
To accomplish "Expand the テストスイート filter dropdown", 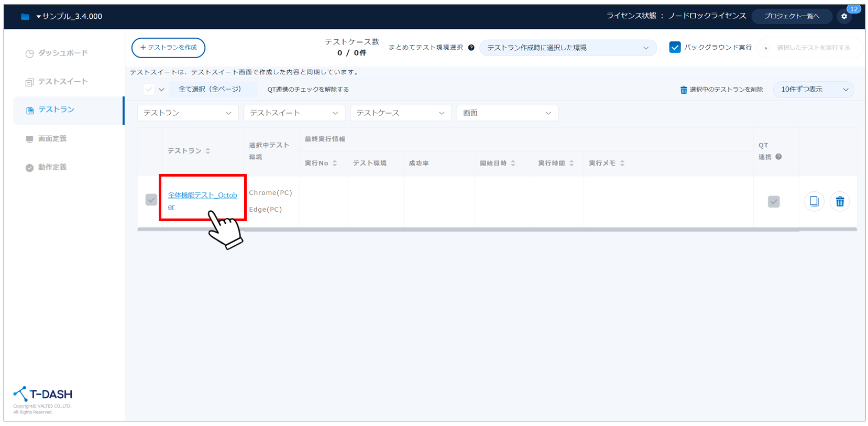I will click(294, 113).
